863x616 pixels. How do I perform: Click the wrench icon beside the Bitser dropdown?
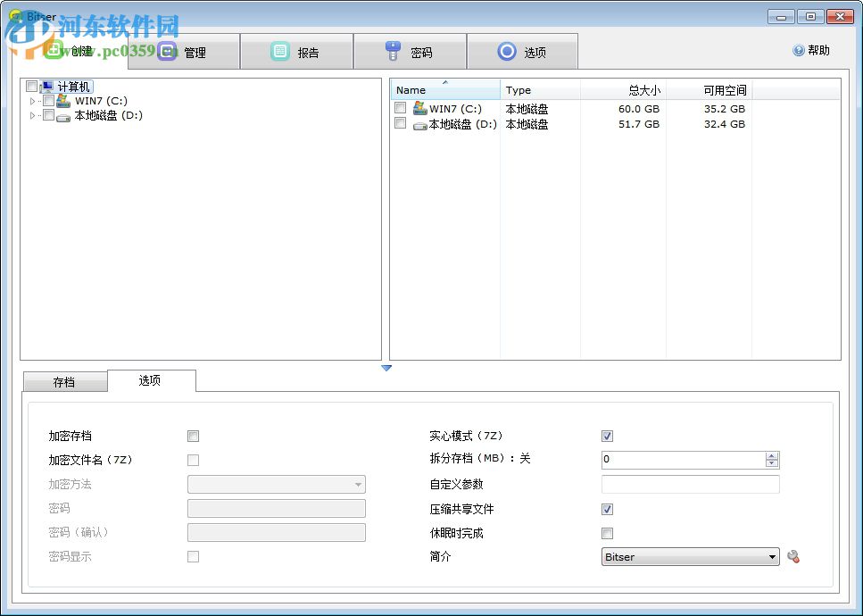pyautogui.click(x=793, y=556)
